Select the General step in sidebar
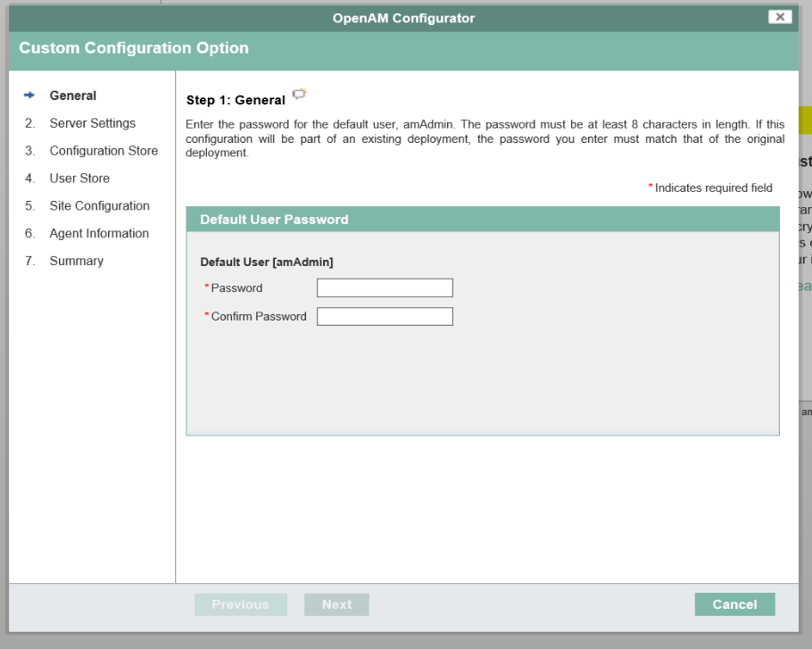Viewport: 812px width, 649px height. 73,96
